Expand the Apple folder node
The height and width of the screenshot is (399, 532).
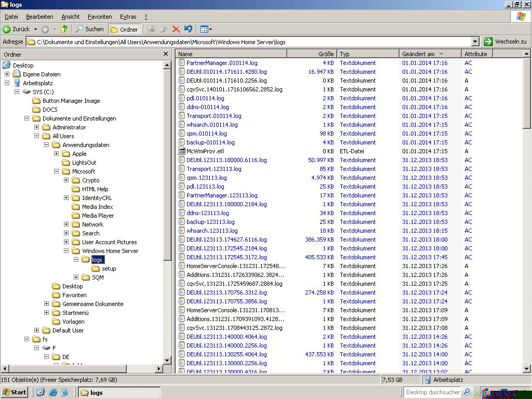pos(56,153)
